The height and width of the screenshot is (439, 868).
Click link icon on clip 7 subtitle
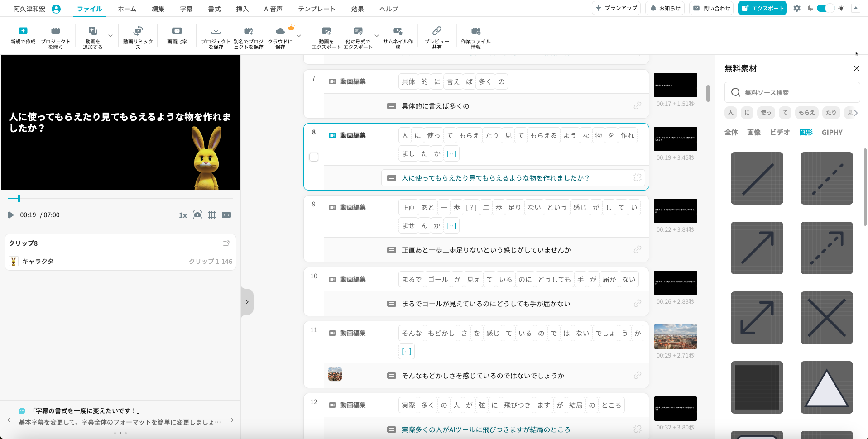tap(638, 105)
